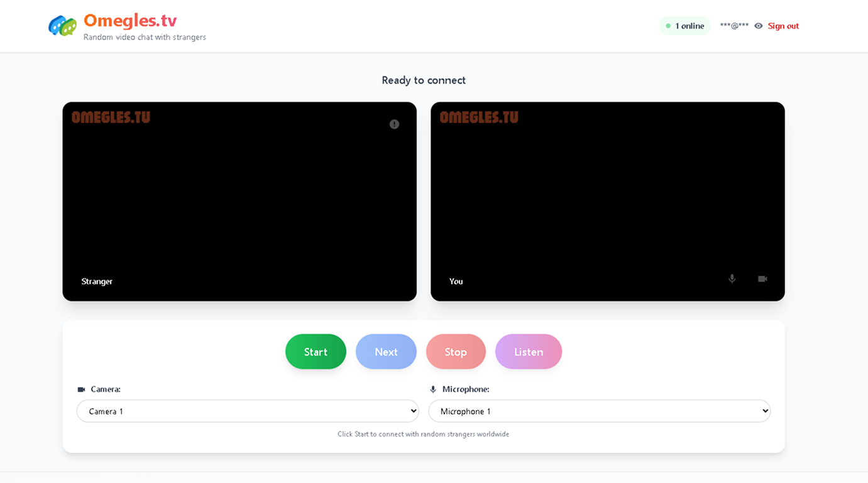The width and height of the screenshot is (868, 483).
Task: Skip to the next stranger with Next
Action: tap(386, 352)
